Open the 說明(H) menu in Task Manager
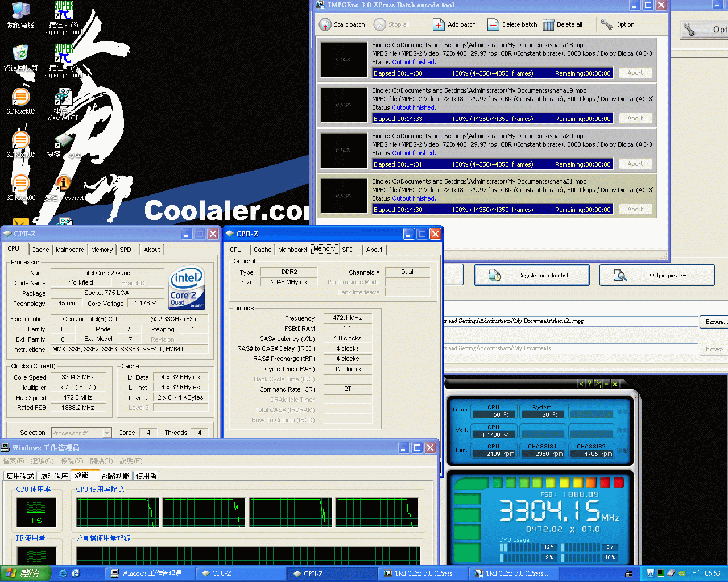The width and height of the screenshot is (728, 582). click(131, 461)
